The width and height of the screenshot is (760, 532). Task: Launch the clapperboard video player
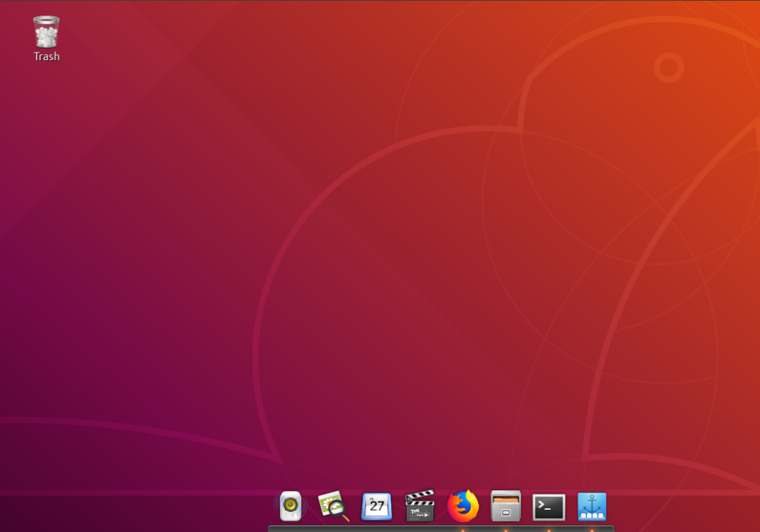pos(420,507)
